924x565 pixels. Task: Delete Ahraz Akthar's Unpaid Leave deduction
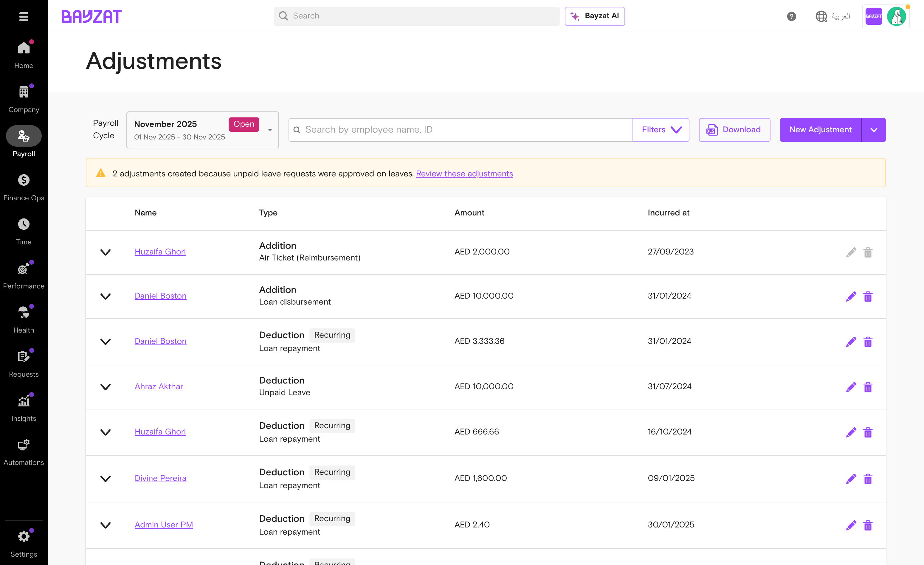[868, 387]
